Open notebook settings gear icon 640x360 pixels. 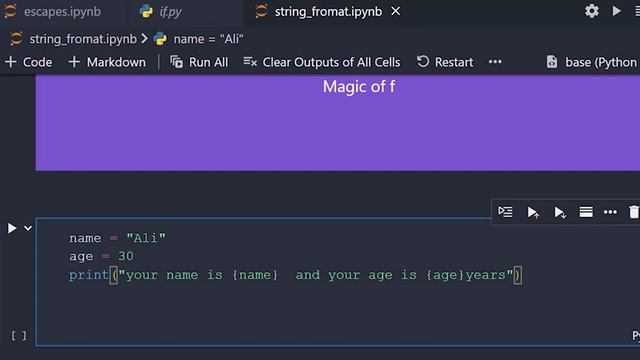click(x=591, y=11)
